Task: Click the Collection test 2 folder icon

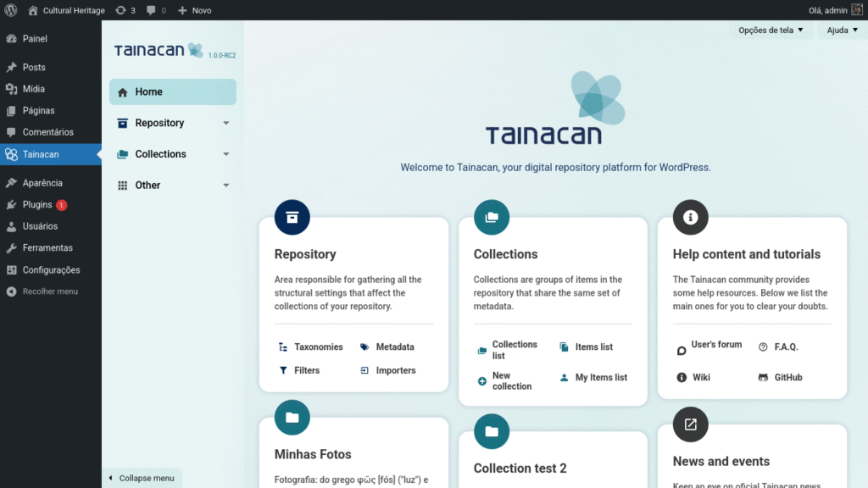Action: pyautogui.click(x=492, y=431)
